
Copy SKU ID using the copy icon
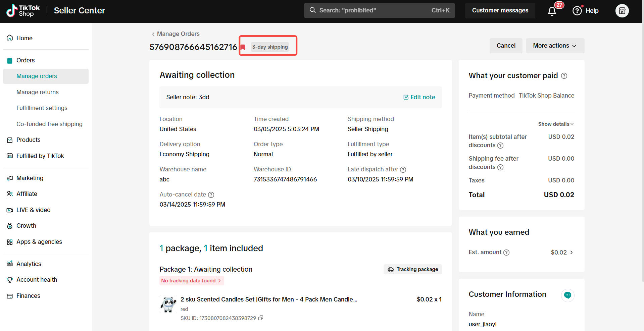(x=260, y=318)
